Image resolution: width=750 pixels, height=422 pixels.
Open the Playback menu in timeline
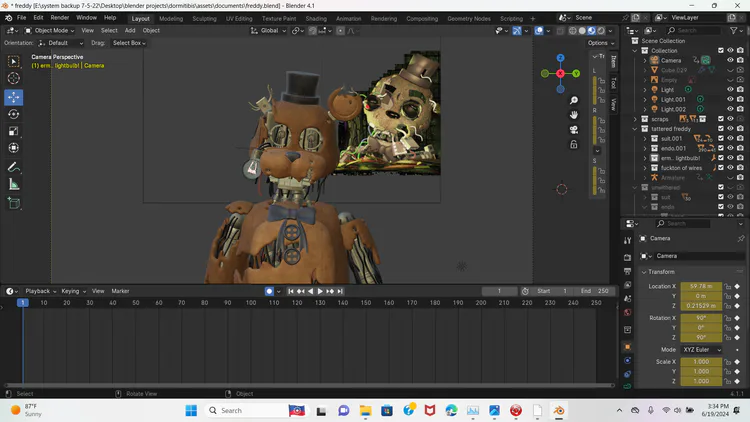(x=40, y=291)
